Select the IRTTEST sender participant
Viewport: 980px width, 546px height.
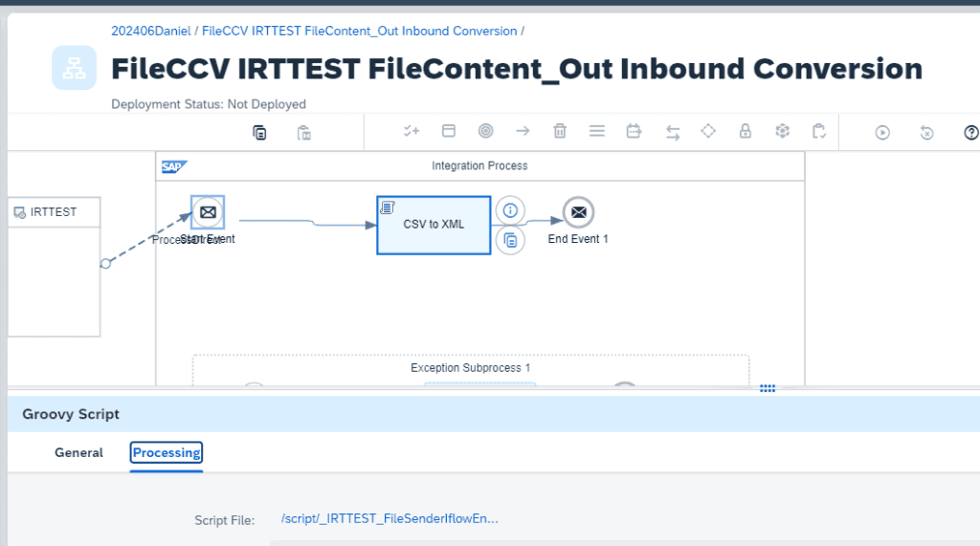click(x=54, y=267)
